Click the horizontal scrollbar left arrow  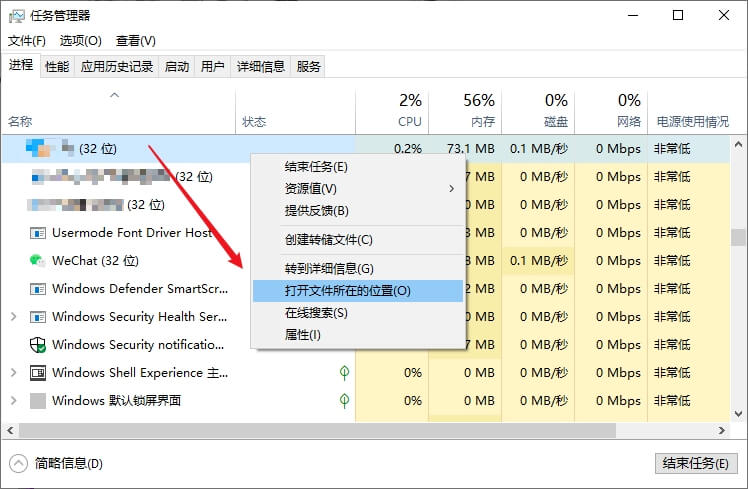[x=10, y=430]
